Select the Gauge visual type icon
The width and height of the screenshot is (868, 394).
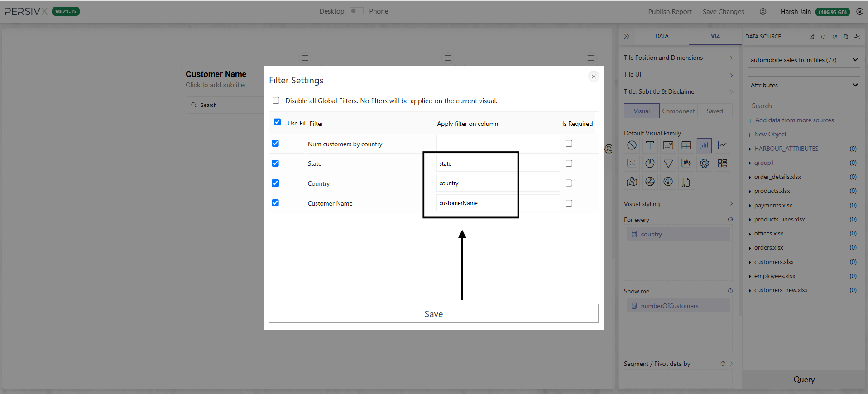point(668,182)
